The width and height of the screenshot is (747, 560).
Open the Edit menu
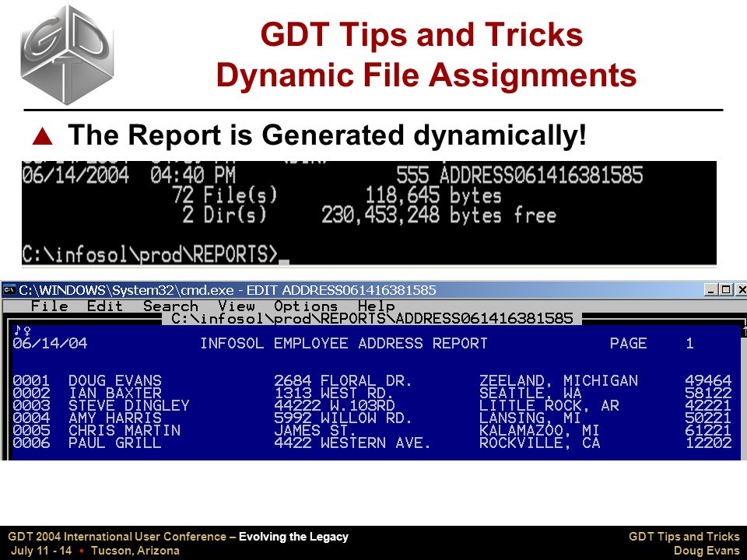105,306
